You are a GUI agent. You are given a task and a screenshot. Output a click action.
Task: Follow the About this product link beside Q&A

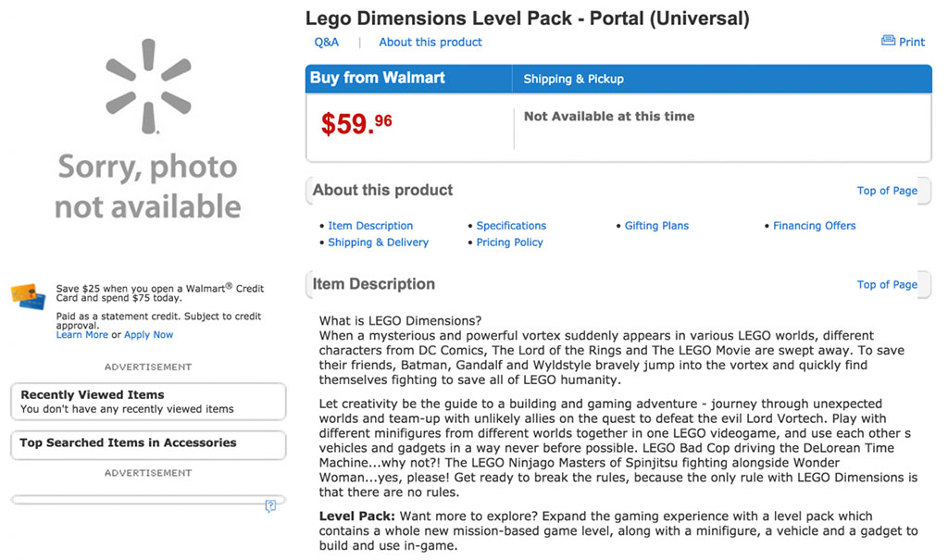tap(430, 42)
